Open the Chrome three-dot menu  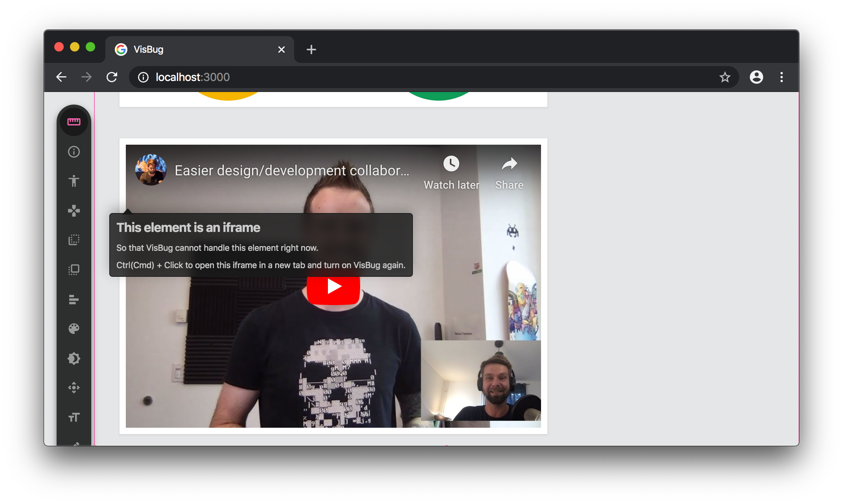coord(782,77)
